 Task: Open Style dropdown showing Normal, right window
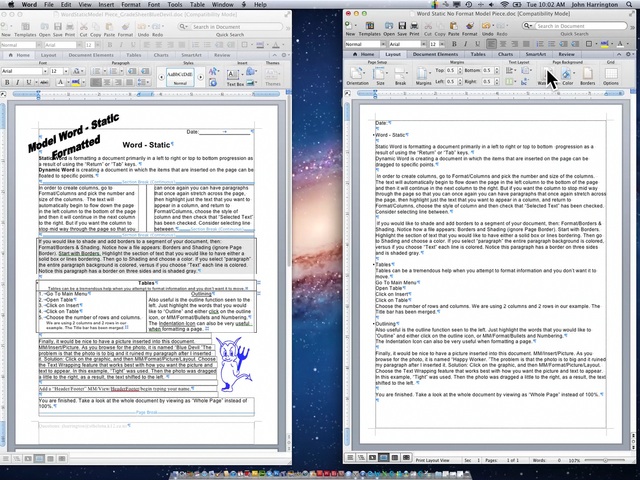(383, 44)
